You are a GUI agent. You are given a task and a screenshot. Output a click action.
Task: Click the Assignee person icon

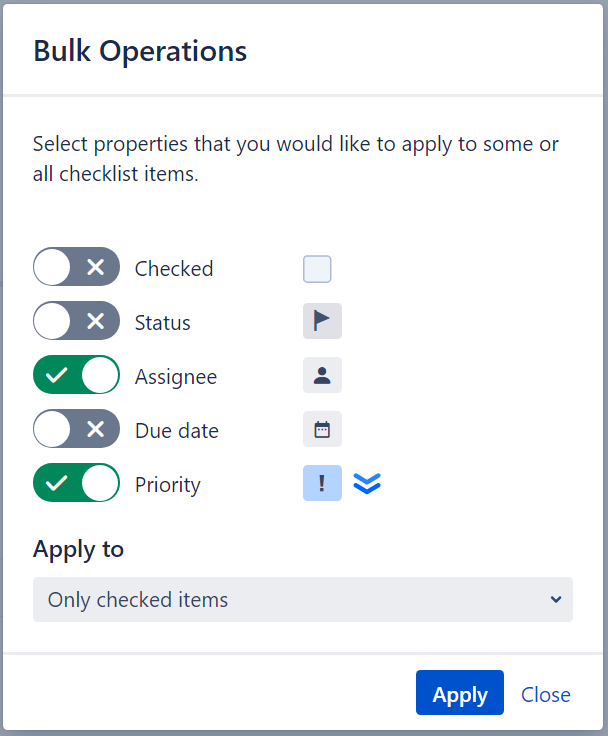(x=322, y=376)
